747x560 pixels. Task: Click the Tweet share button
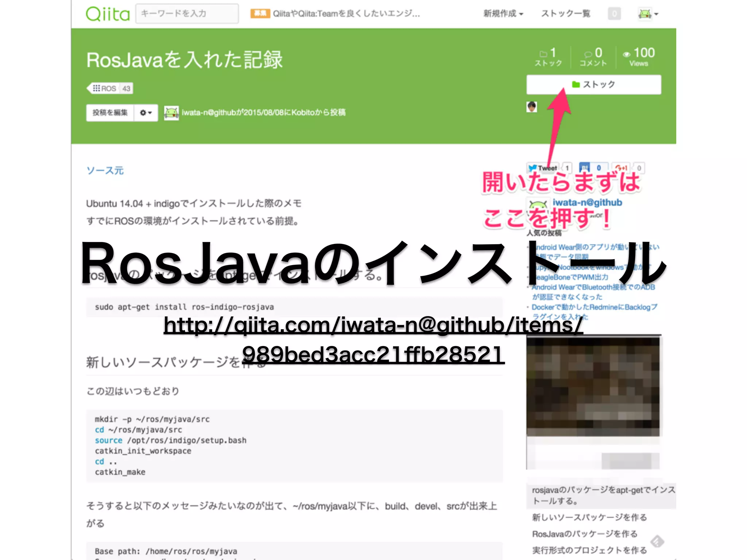[543, 168]
